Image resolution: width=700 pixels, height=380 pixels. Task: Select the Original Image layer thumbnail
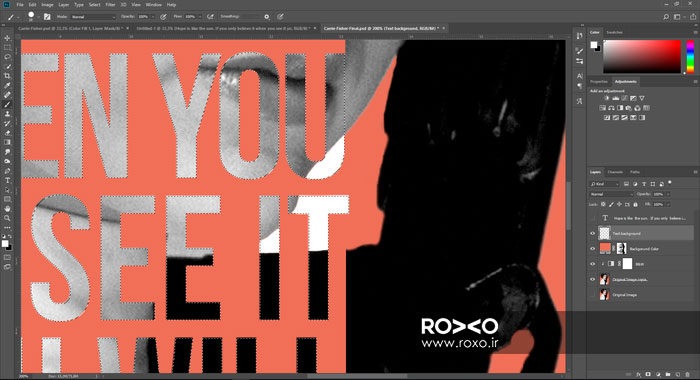pyautogui.click(x=604, y=295)
